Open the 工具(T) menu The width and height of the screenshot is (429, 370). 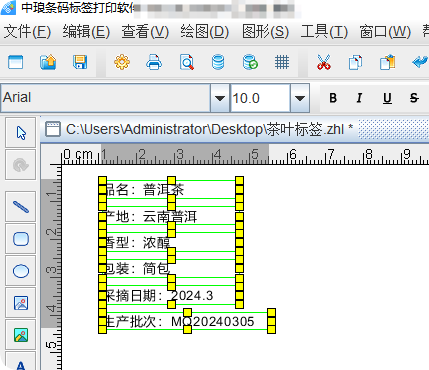tap(324, 32)
